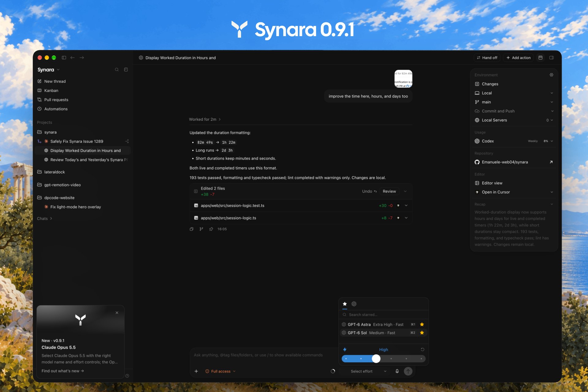Open the Kanban view
The image size is (588, 392).
point(51,91)
